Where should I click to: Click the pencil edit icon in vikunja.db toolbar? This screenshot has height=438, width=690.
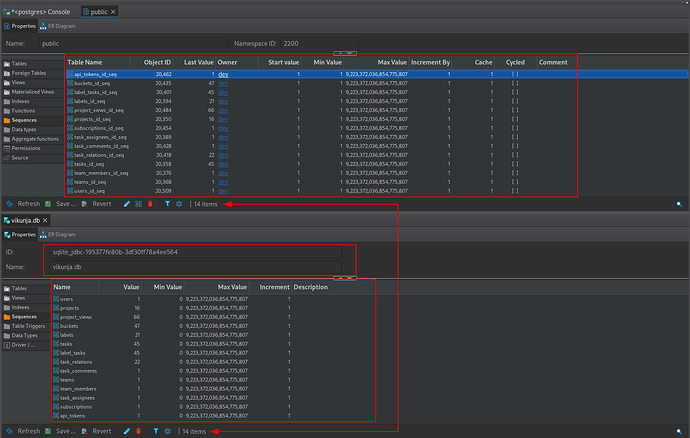pyautogui.click(x=127, y=431)
